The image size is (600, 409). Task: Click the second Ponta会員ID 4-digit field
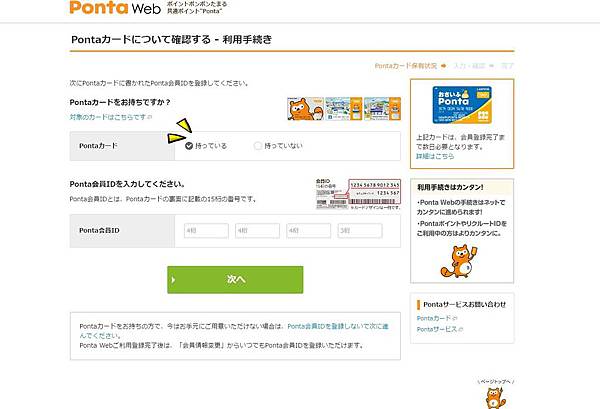(258, 231)
